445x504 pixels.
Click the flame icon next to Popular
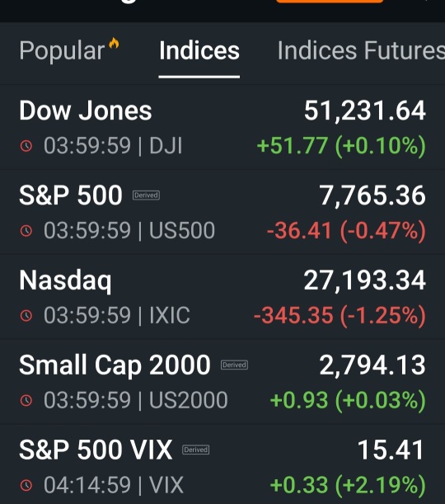point(114,43)
